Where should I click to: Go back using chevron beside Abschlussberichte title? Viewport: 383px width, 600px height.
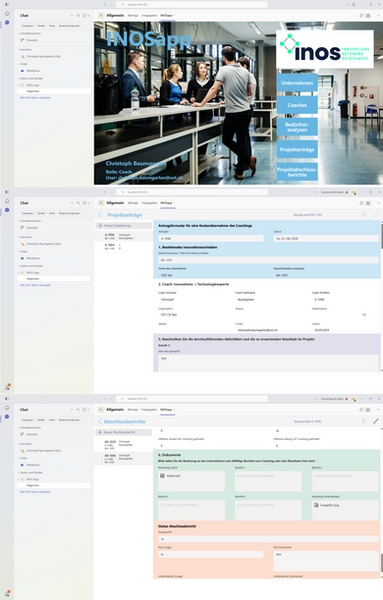coord(100,421)
